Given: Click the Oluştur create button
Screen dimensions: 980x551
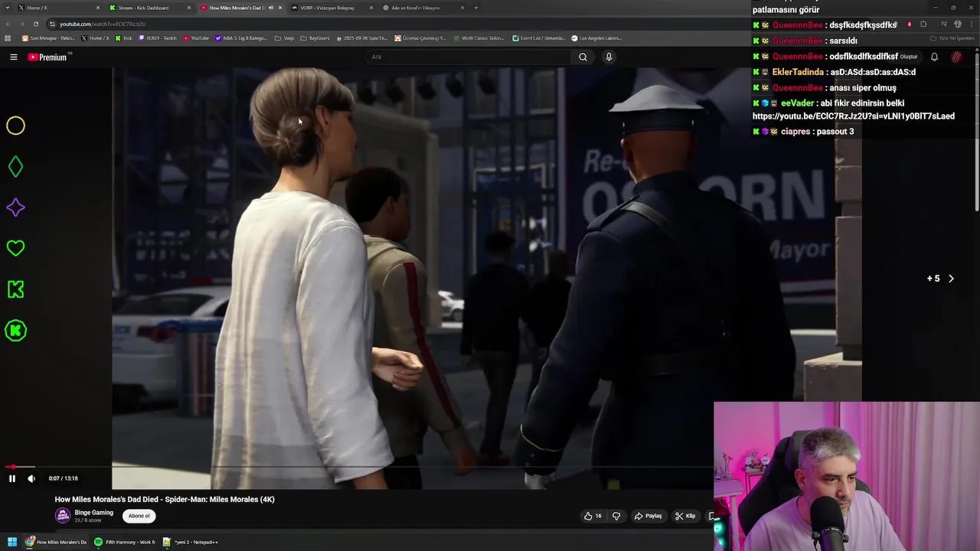Looking at the screenshot, I should (x=908, y=57).
